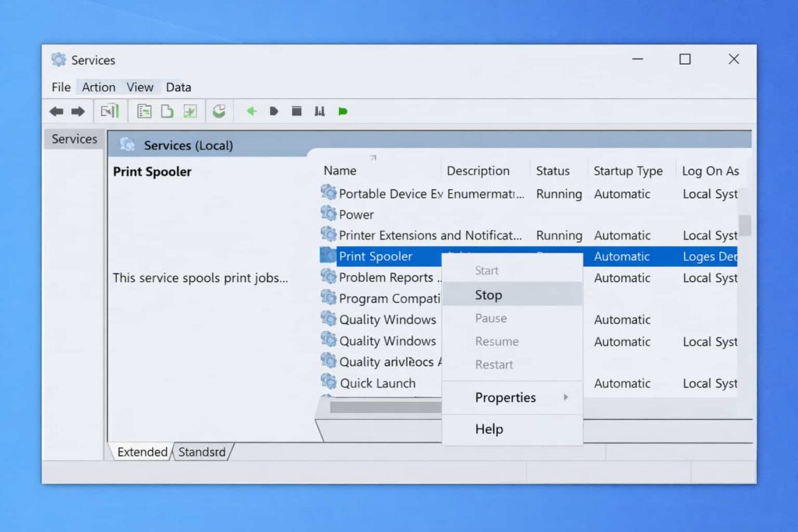The height and width of the screenshot is (532, 798).
Task: Click the vertical scrollbar thumb in services list
Action: (745, 225)
